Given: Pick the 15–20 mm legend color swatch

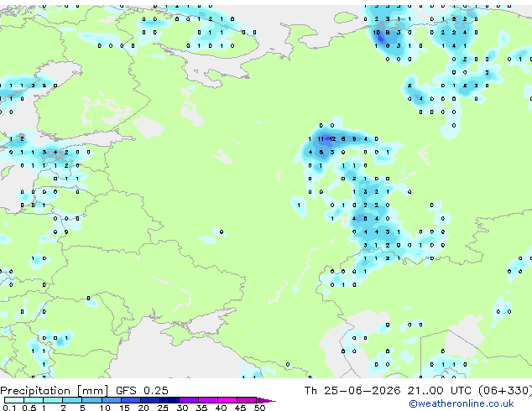Looking at the screenshot, I should click(130, 400).
